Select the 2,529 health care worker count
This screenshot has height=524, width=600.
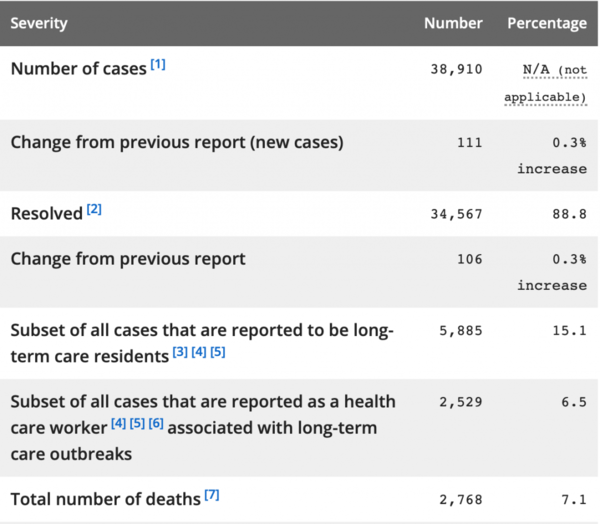[x=460, y=403]
